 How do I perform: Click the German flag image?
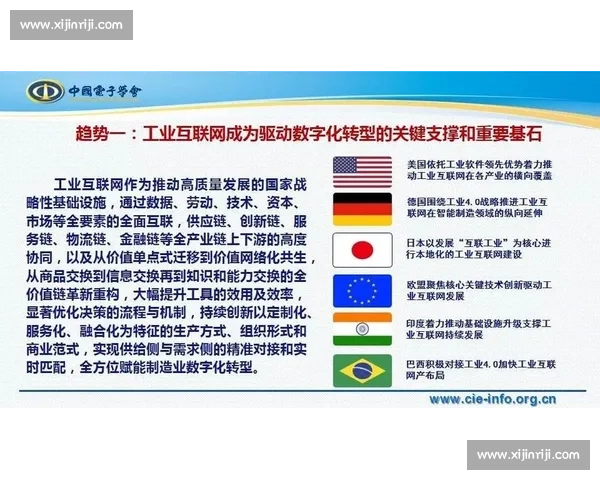362,209
